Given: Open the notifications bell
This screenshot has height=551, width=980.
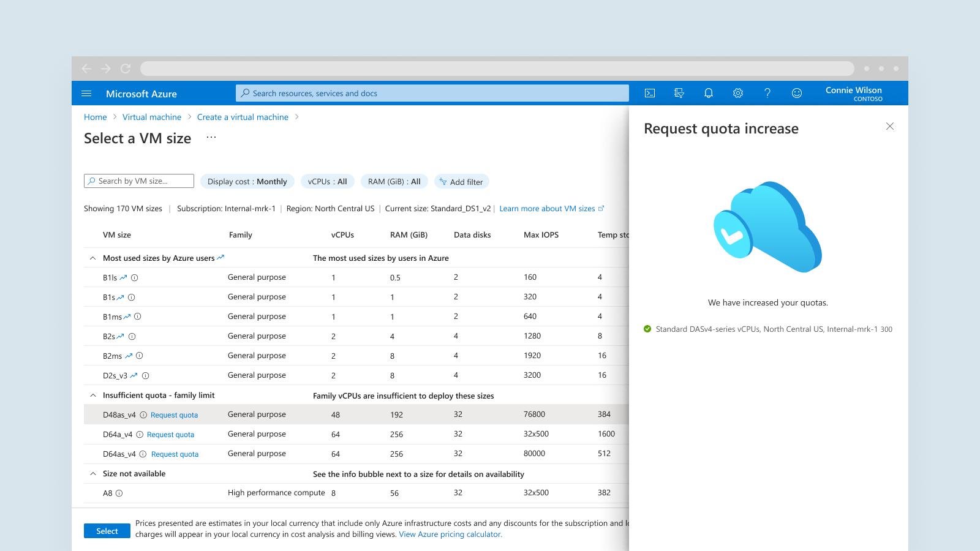Looking at the screenshot, I should (x=709, y=93).
